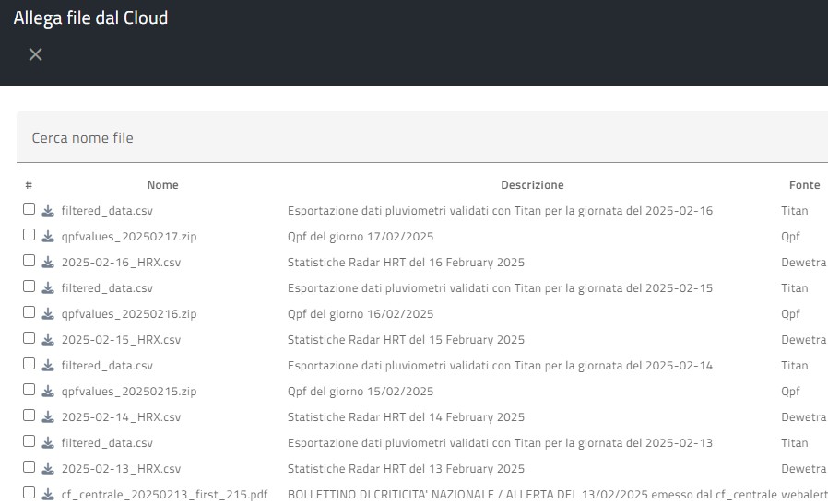Tick checkbox for cf_centrale_20250213_first_215.pdf
Viewport: 828px width, 504px height.
tap(29, 494)
